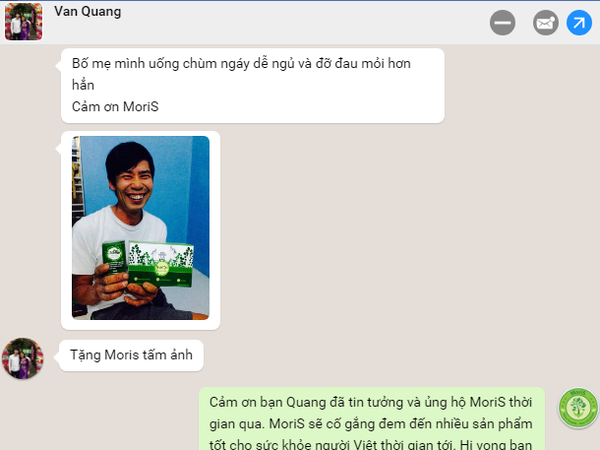
Task: Click the round MoriS tree logo avatar
Action: point(578,408)
